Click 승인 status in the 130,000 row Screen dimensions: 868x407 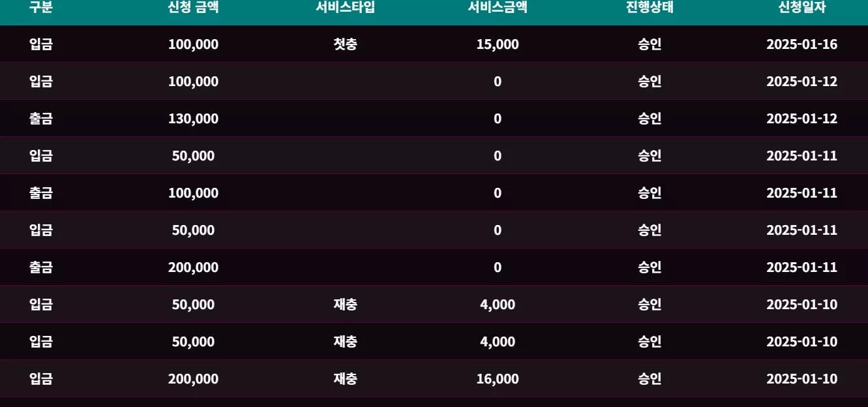[650, 119]
